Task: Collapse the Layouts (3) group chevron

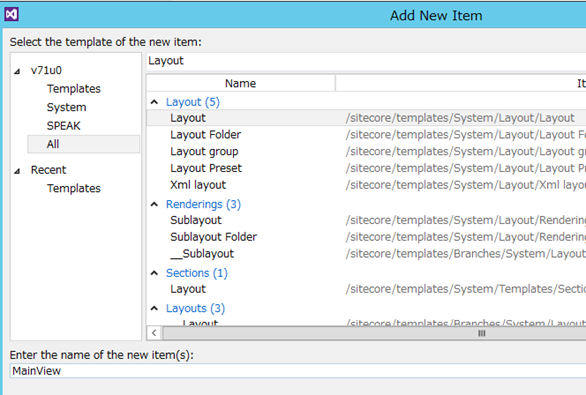Action: tap(154, 308)
